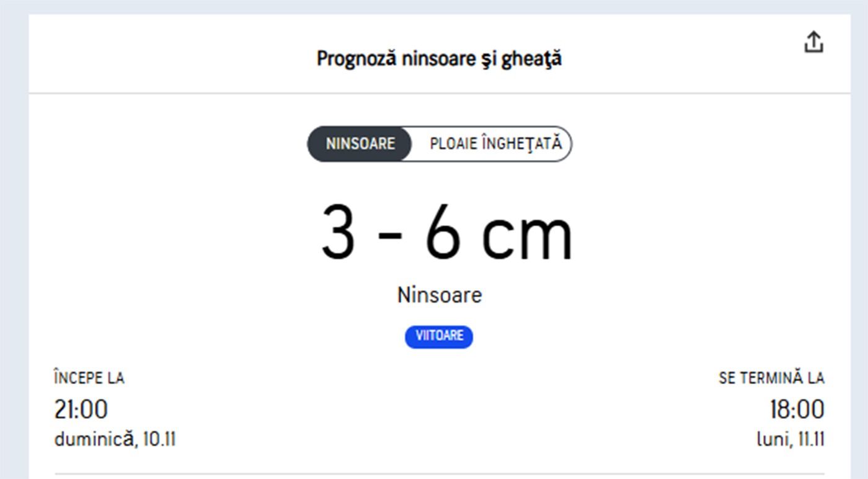Click the SE TERMINĂ LA label
Image resolution: width=868 pixels, height=479 pixels.
pos(771,378)
